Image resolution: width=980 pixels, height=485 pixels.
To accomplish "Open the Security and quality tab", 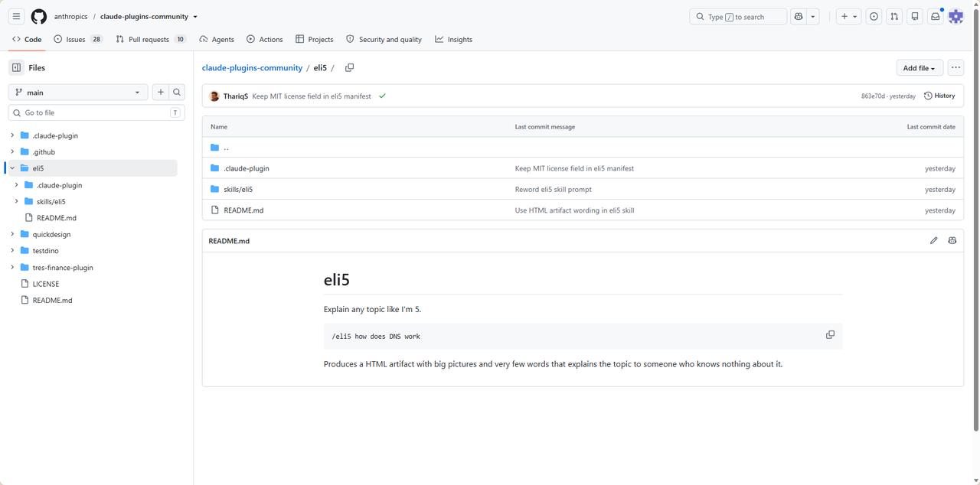I will tap(384, 39).
